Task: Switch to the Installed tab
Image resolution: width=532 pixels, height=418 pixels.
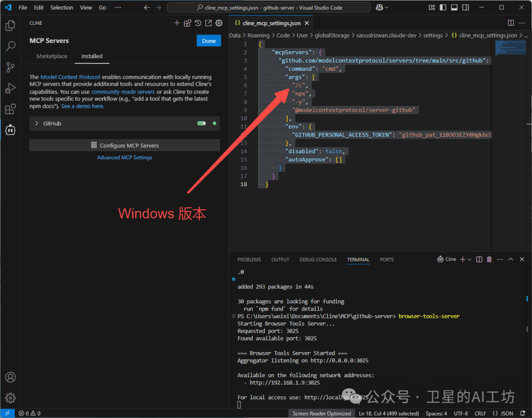Action: point(92,56)
